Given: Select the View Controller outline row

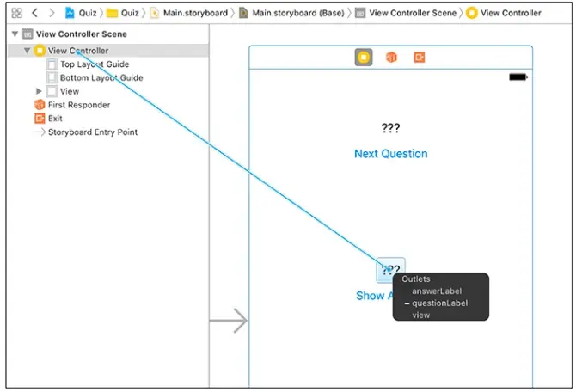Looking at the screenshot, I should (x=108, y=51).
